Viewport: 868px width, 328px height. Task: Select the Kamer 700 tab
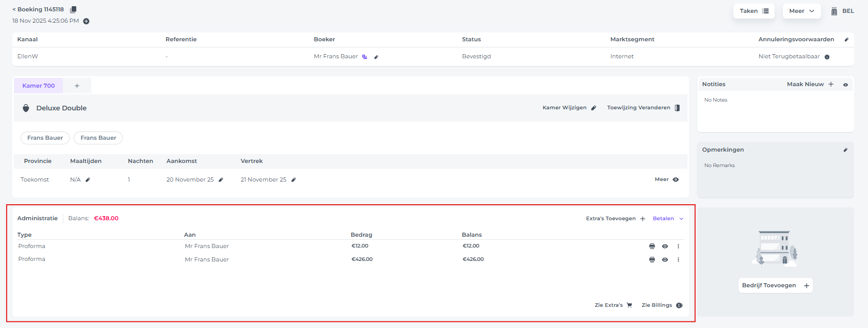click(x=39, y=86)
